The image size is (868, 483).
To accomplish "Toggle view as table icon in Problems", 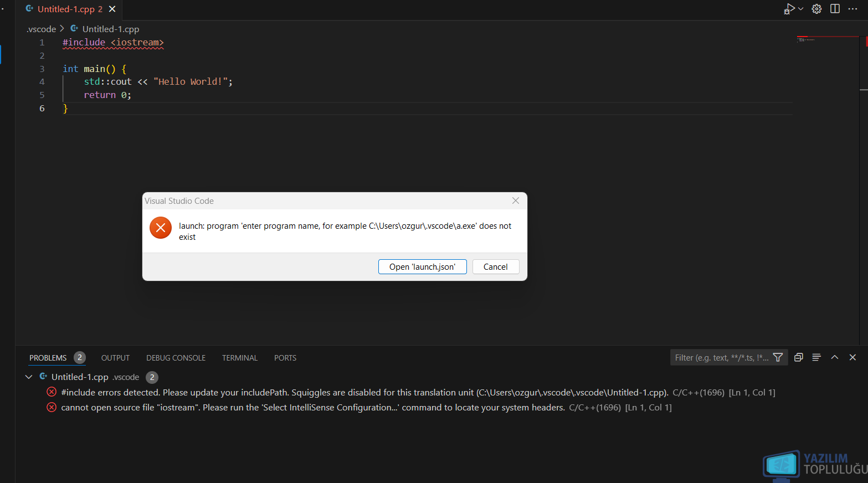I will coord(816,358).
